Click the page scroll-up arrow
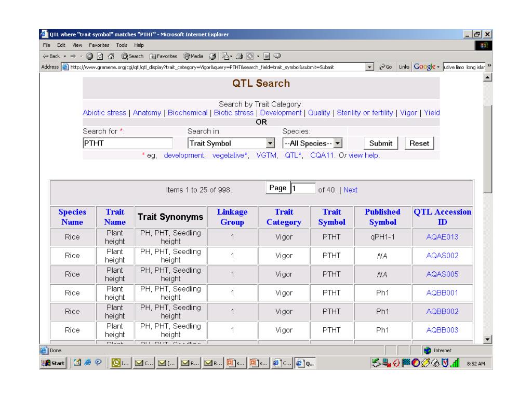 pyautogui.click(x=488, y=77)
